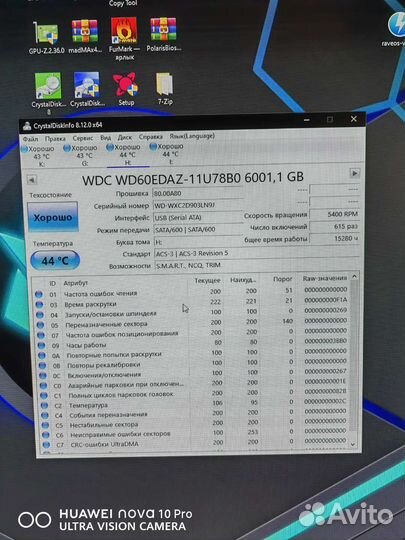Click the power-on count value 615 раз
The width and height of the screenshot is (405, 540).
pos(334,226)
